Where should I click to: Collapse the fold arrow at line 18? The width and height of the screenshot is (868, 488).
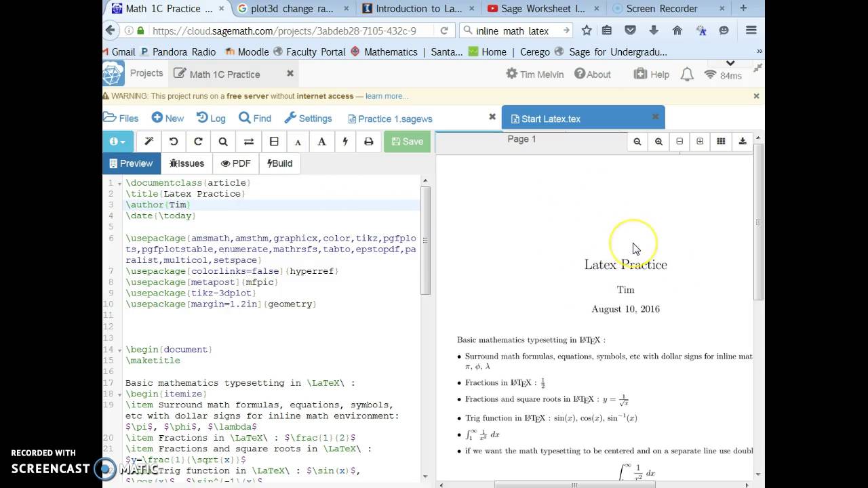click(120, 394)
